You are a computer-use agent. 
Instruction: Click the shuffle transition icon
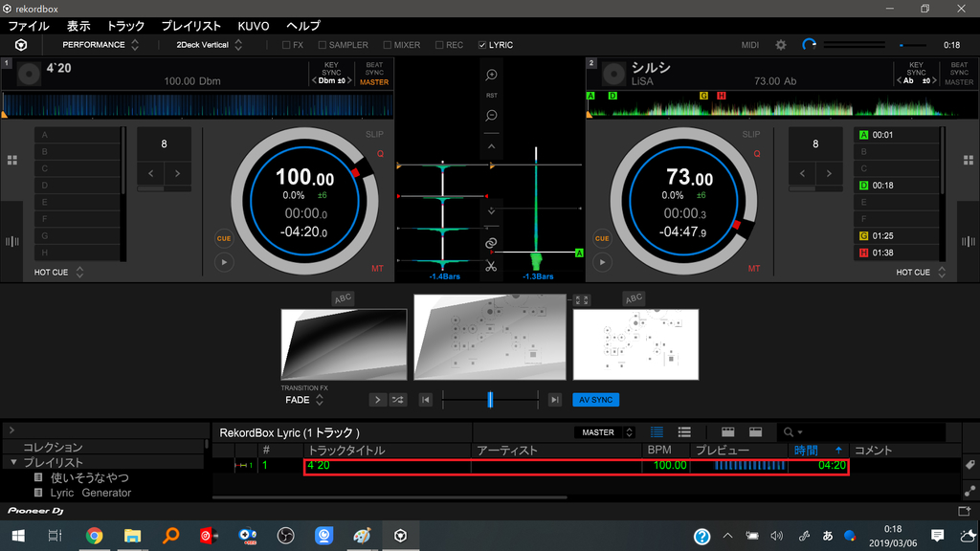(x=397, y=400)
